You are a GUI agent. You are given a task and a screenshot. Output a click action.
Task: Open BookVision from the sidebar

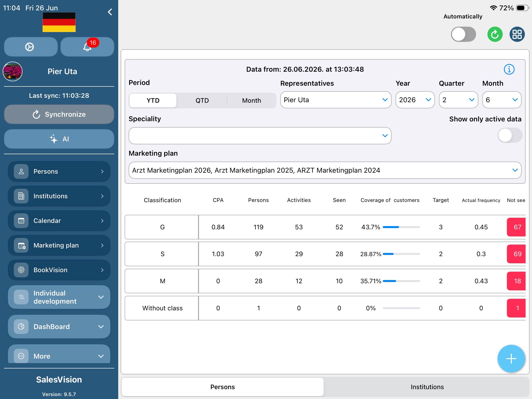59,270
